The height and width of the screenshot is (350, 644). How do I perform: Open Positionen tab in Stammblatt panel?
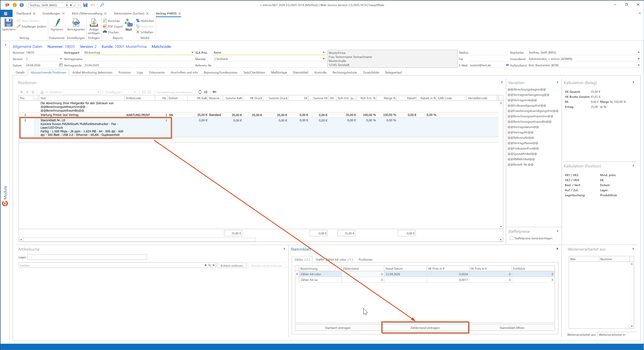(x=366, y=259)
